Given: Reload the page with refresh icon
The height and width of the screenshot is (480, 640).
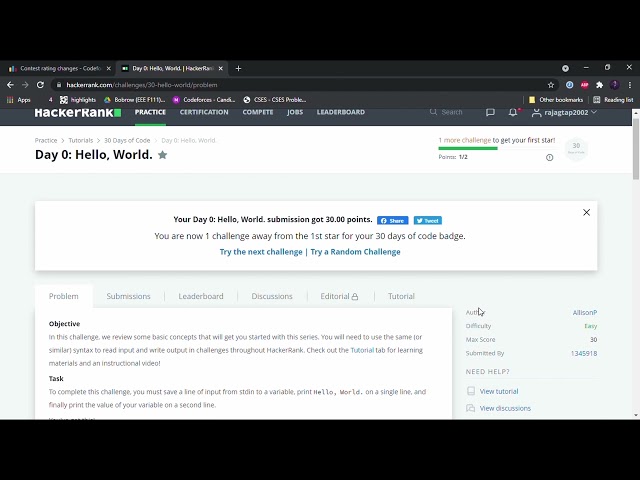Looking at the screenshot, I should 40,85.
